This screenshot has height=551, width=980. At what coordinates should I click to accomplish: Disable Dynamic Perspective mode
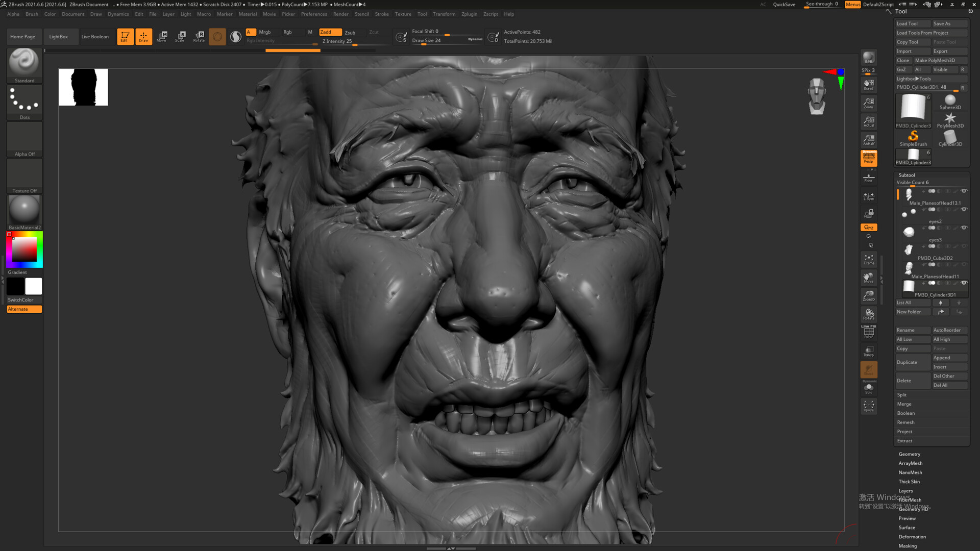[x=869, y=158]
